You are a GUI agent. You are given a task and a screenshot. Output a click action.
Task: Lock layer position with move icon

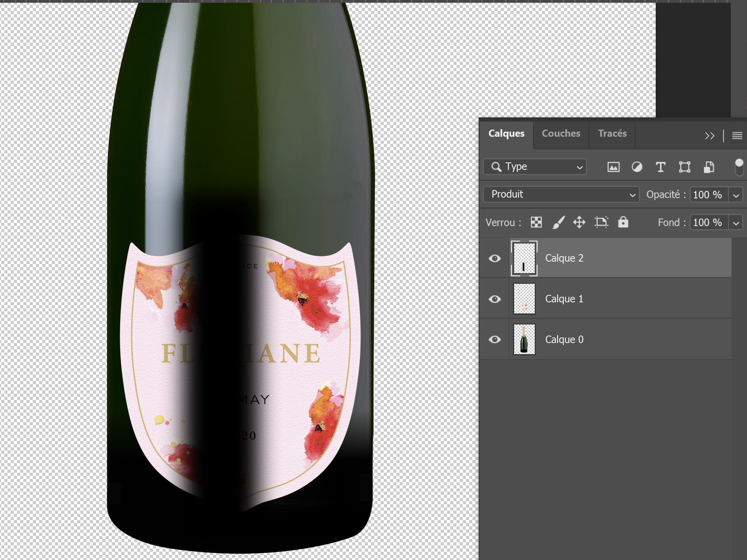point(579,222)
